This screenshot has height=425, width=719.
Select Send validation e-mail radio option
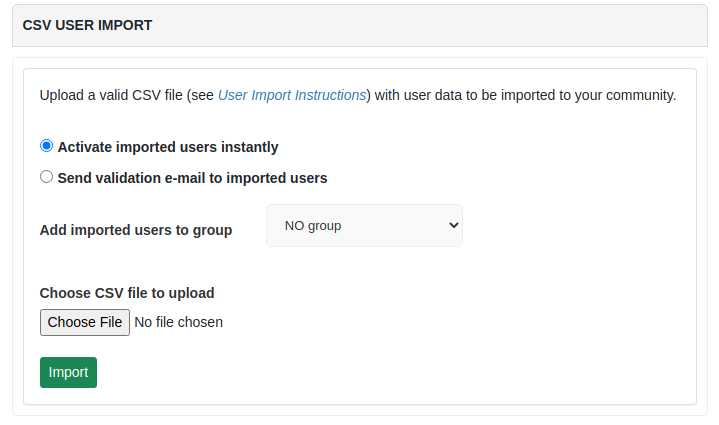(46, 177)
